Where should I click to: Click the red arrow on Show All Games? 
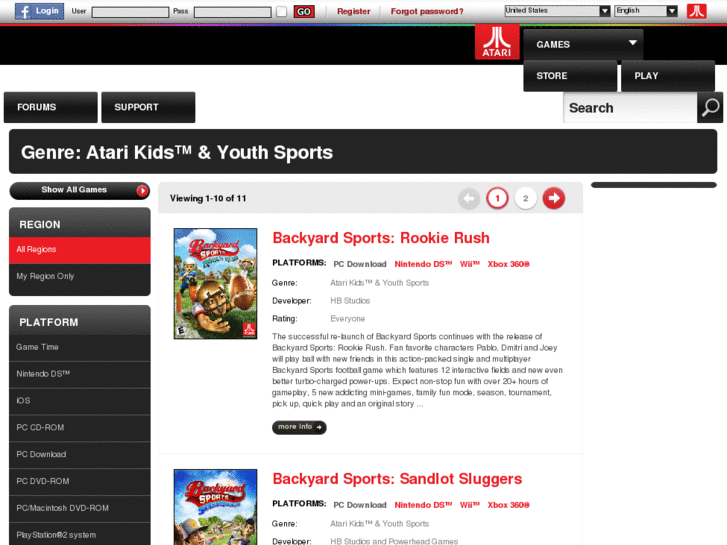tap(142, 191)
